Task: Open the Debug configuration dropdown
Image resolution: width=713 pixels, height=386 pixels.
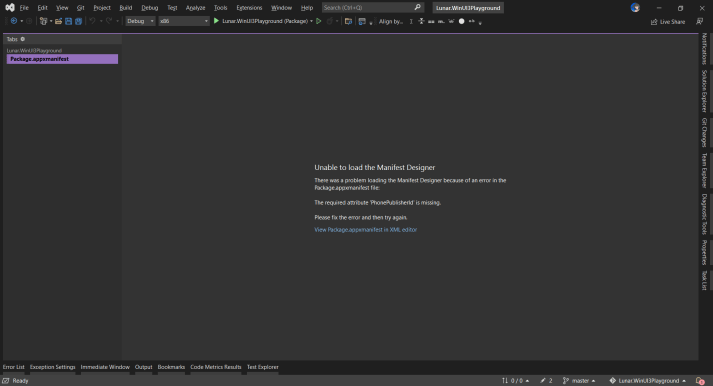Action: pyautogui.click(x=140, y=21)
